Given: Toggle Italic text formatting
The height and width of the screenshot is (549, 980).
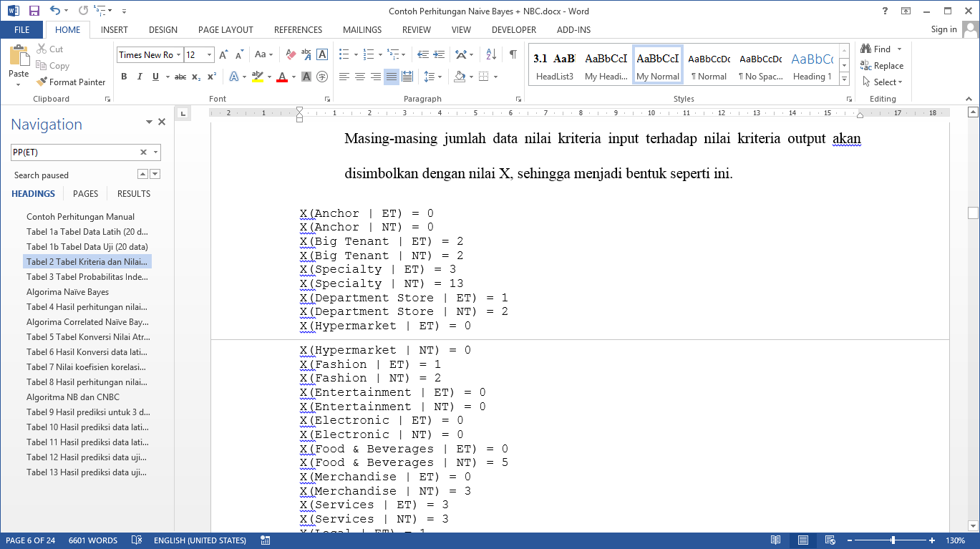Looking at the screenshot, I should click(x=140, y=77).
